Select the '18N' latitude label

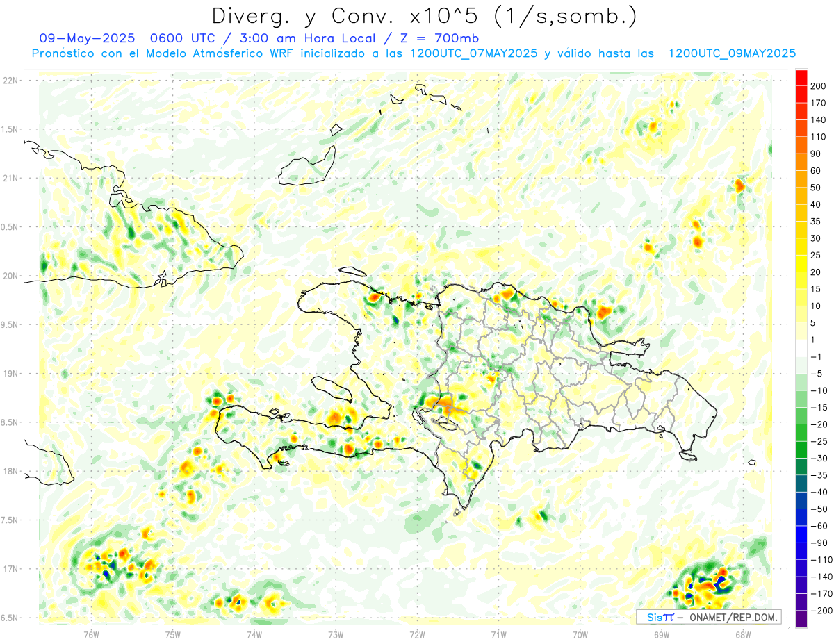coord(10,472)
